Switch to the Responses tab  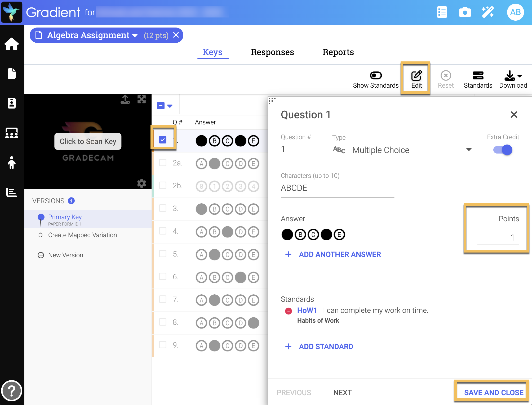click(x=272, y=52)
